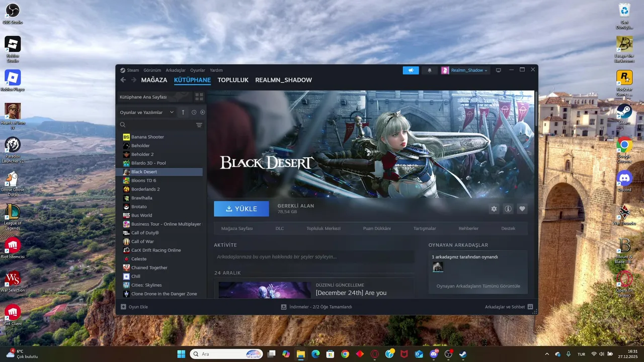Open the downloads status icon

click(x=284, y=307)
